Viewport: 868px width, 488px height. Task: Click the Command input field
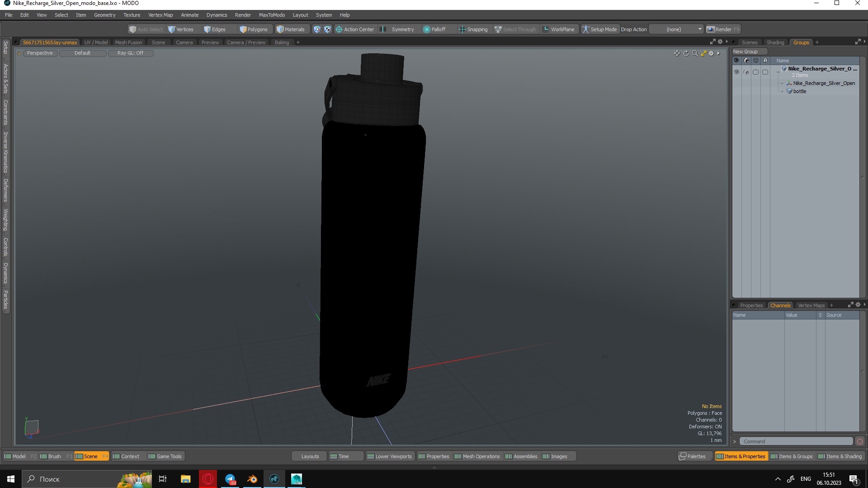pos(796,441)
